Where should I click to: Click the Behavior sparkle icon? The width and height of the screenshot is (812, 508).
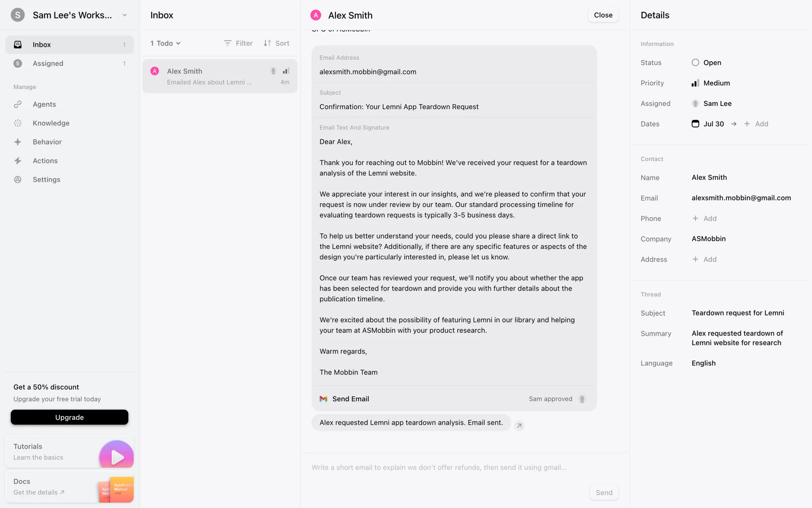pos(18,142)
